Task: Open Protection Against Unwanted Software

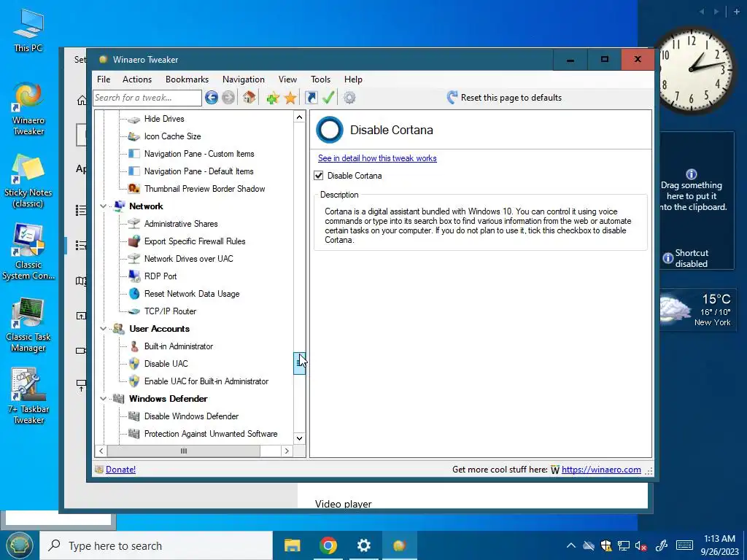Action: [x=211, y=434]
